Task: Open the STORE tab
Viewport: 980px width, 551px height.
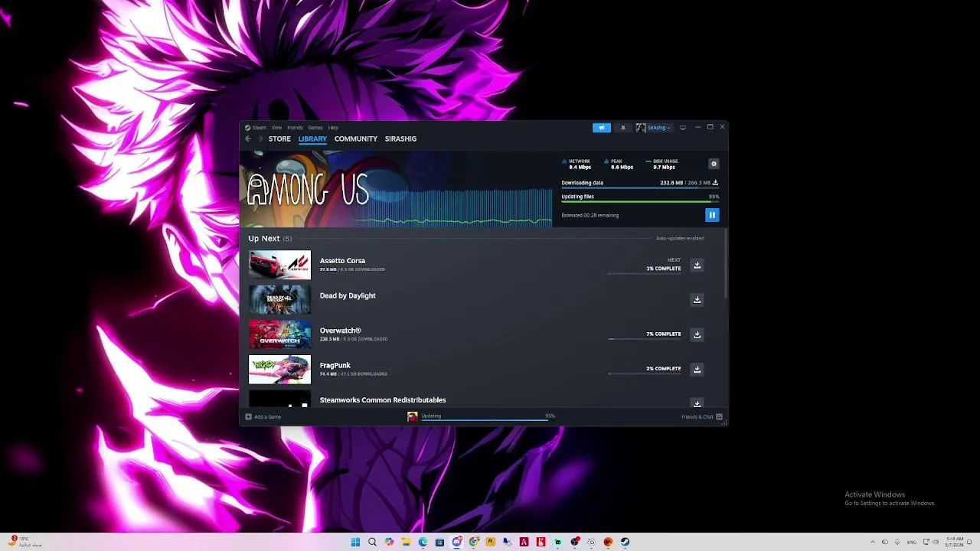Action: click(x=279, y=139)
